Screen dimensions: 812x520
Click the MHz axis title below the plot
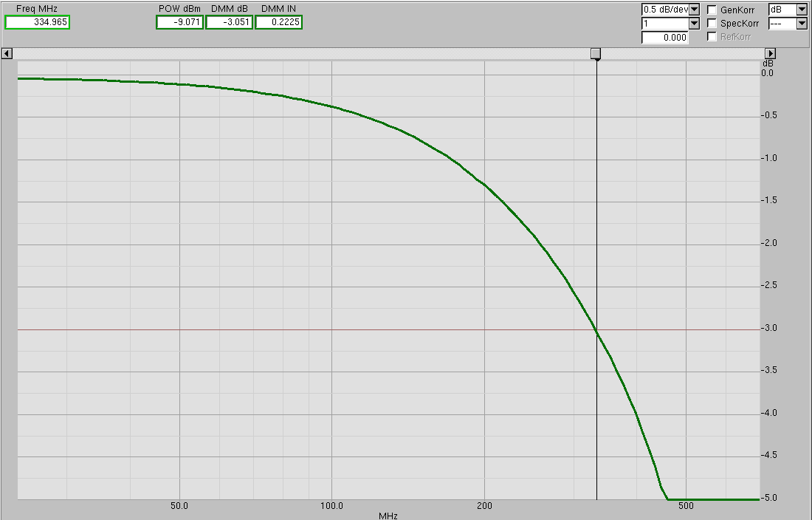(388, 516)
